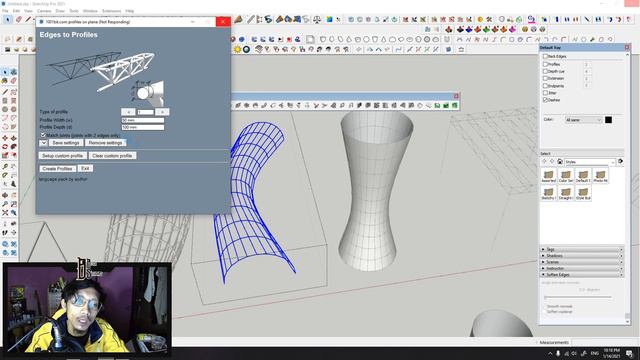The width and height of the screenshot is (640, 360).
Task: Expand the Tags panel
Action: [582, 249]
